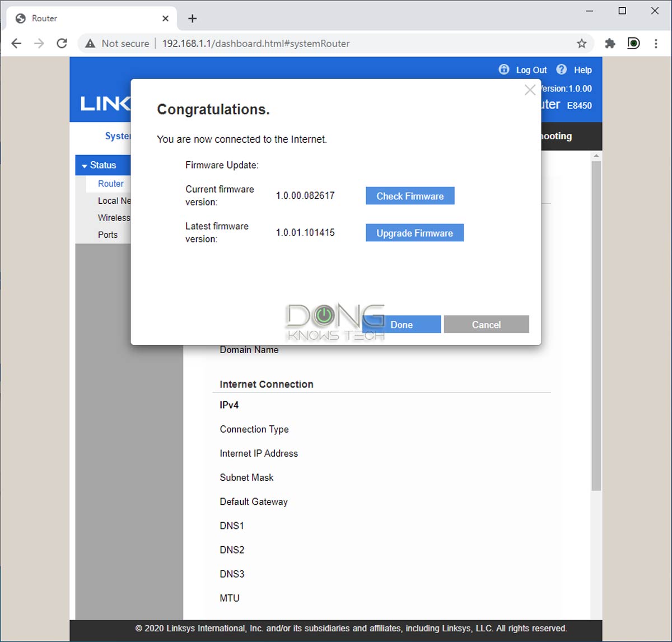Click the address bar URL
Image resolution: width=672 pixels, height=642 pixels.
coord(256,43)
